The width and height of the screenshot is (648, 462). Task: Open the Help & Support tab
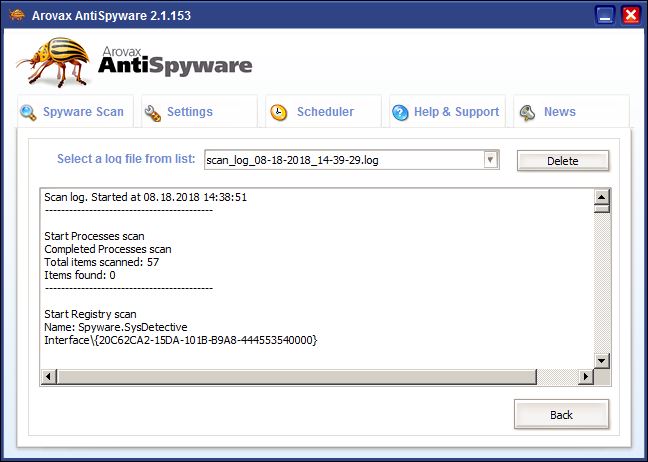click(x=448, y=112)
